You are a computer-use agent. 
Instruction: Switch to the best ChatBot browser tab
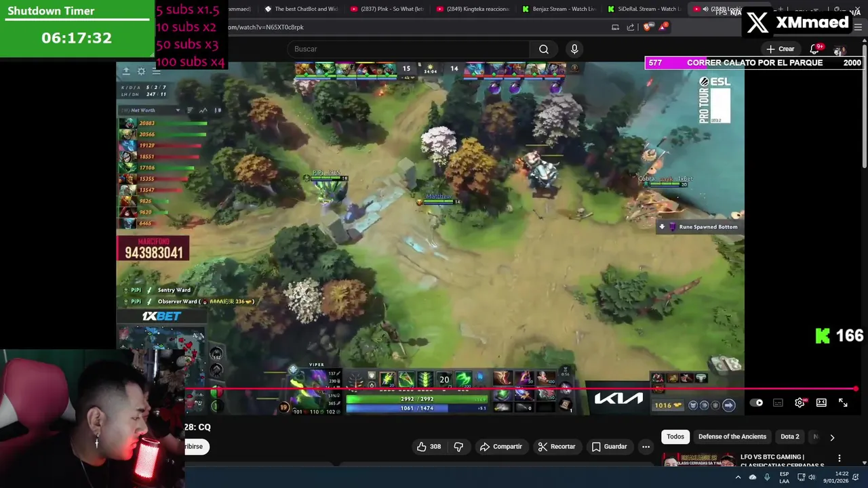pyautogui.click(x=300, y=9)
